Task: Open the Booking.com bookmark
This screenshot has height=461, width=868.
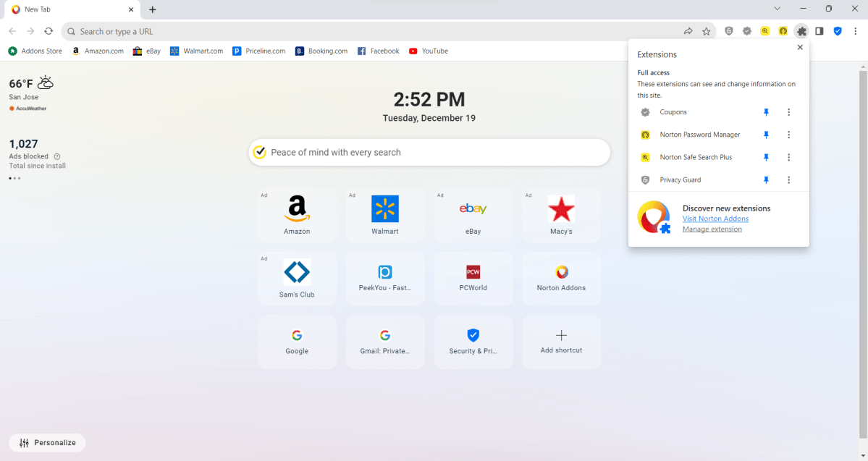Action: (x=321, y=51)
